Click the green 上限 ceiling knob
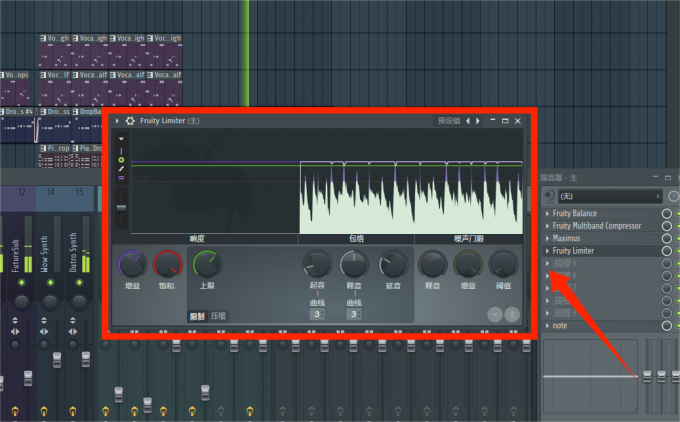 (207, 264)
